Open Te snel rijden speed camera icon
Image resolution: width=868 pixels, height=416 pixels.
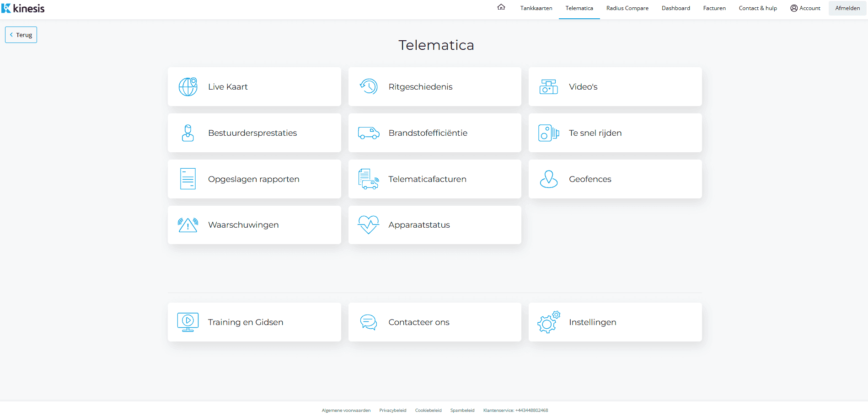click(x=548, y=133)
